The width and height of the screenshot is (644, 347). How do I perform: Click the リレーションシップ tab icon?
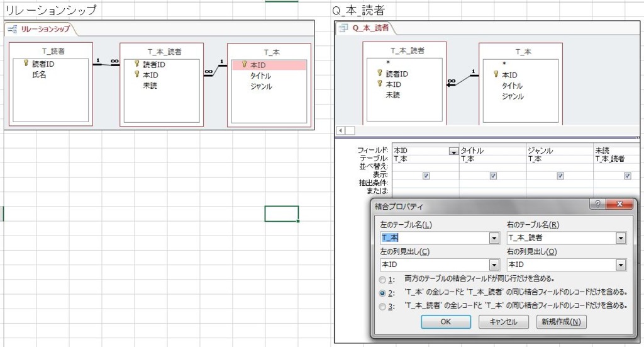(x=13, y=29)
